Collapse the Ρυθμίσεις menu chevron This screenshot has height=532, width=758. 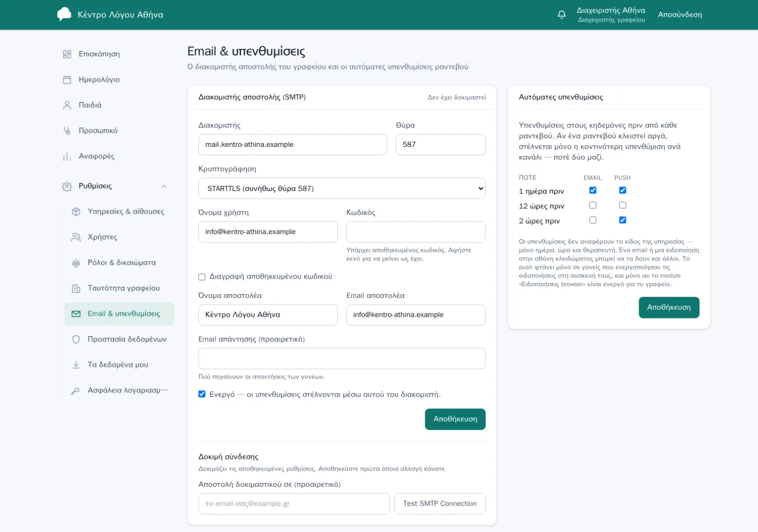(x=164, y=186)
